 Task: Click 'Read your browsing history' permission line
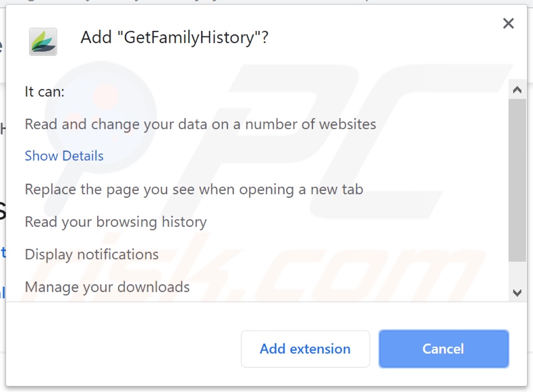[115, 222]
